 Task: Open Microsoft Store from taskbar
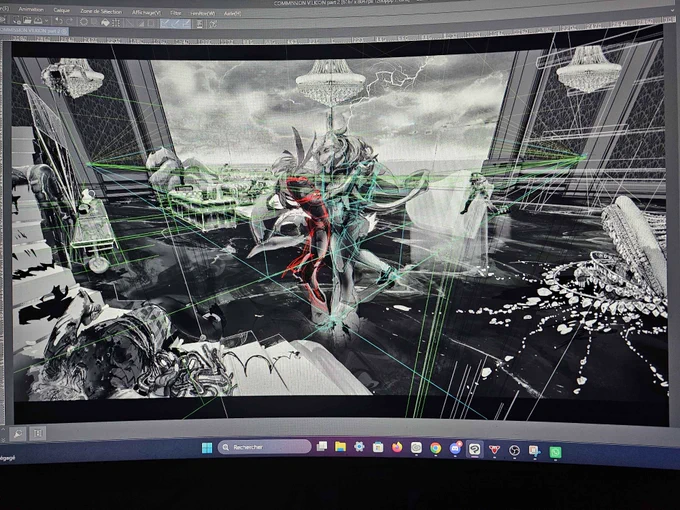[x=378, y=447]
